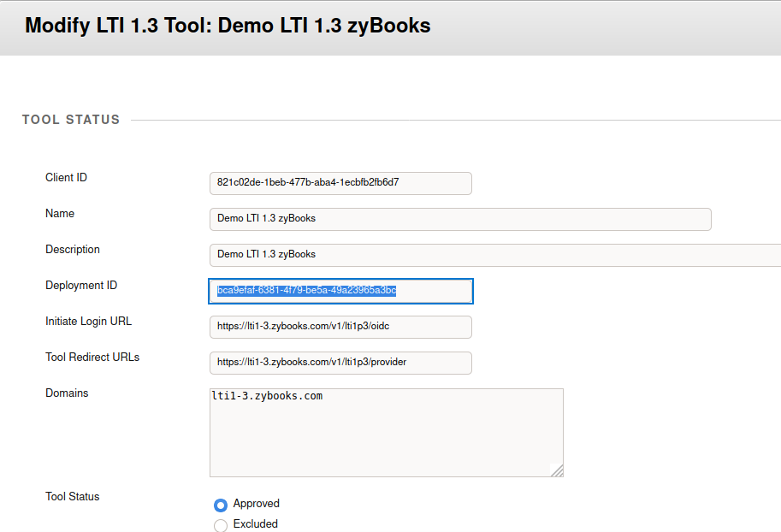The image size is (781, 532).
Task: Click the Initiate Login URL field
Action: tap(340, 327)
